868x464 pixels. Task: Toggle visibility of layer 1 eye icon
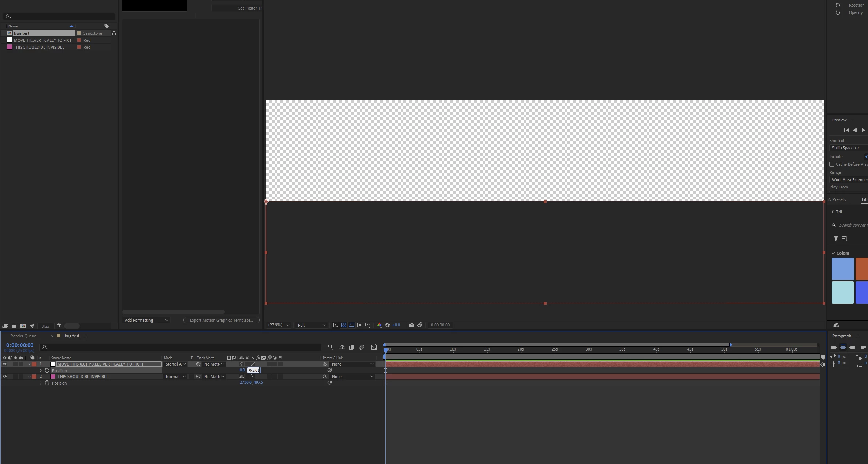pos(4,364)
